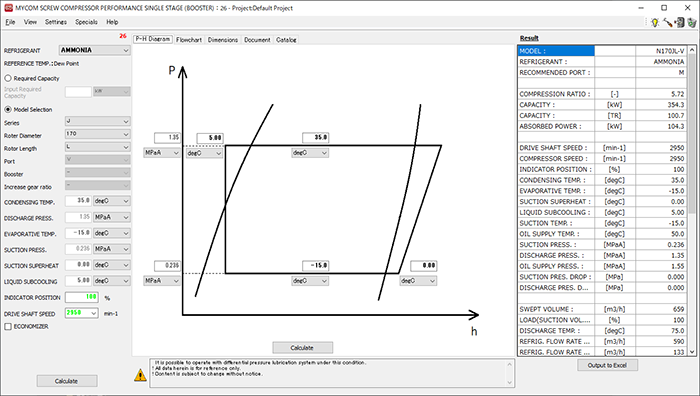The height and width of the screenshot is (396, 700).
Task: Open the DRIVE SHAFT SPEED 2950 dropdown
Action: (81, 313)
